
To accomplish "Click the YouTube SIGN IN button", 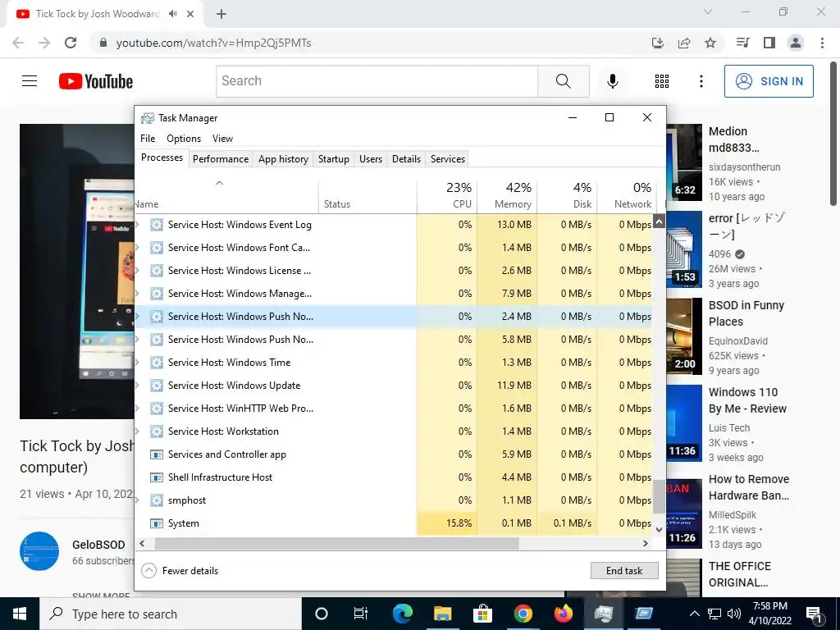I will point(769,81).
